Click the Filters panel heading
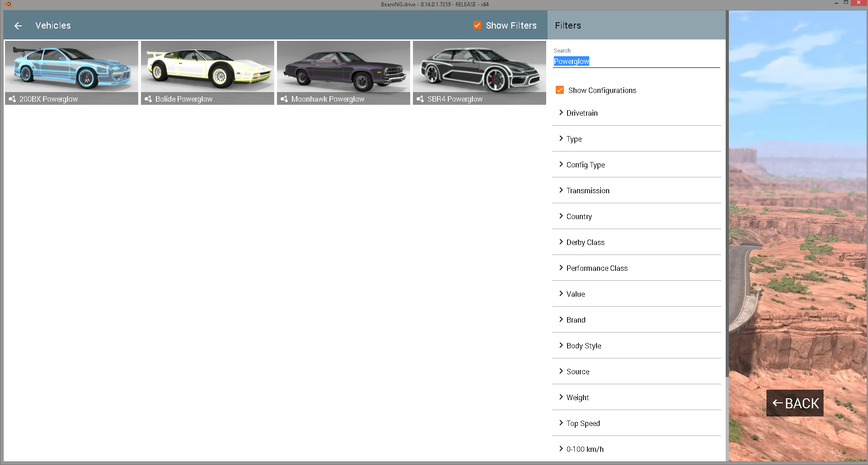Screen dimensions: 868x465 pos(568,25)
